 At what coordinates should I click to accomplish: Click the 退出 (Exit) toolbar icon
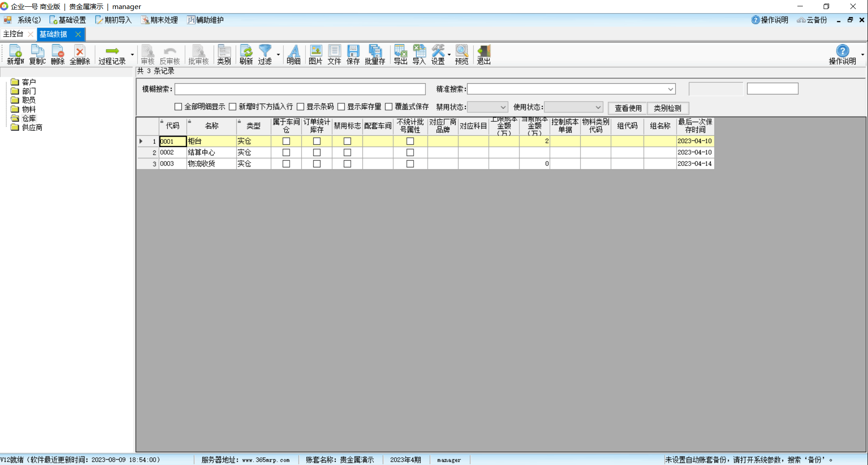click(483, 55)
